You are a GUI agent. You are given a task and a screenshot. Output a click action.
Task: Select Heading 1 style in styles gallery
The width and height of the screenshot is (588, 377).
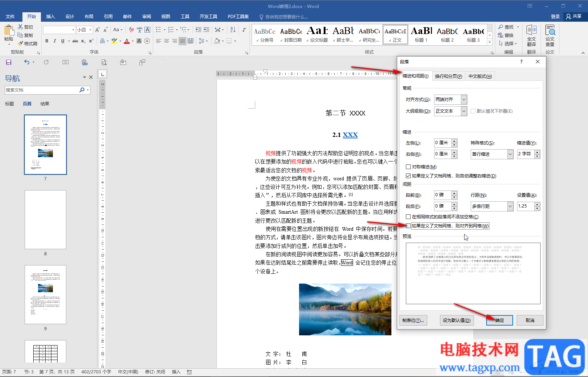tap(421, 35)
